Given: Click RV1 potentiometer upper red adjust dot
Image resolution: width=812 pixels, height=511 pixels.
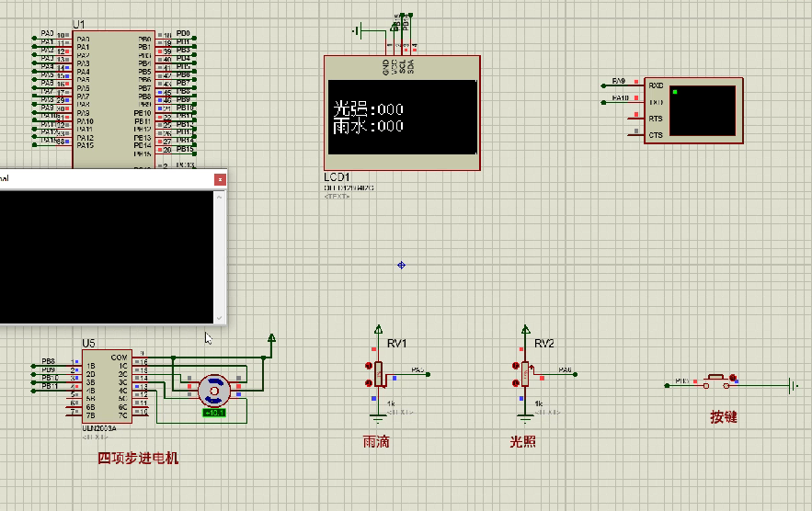Looking at the screenshot, I should [x=368, y=366].
